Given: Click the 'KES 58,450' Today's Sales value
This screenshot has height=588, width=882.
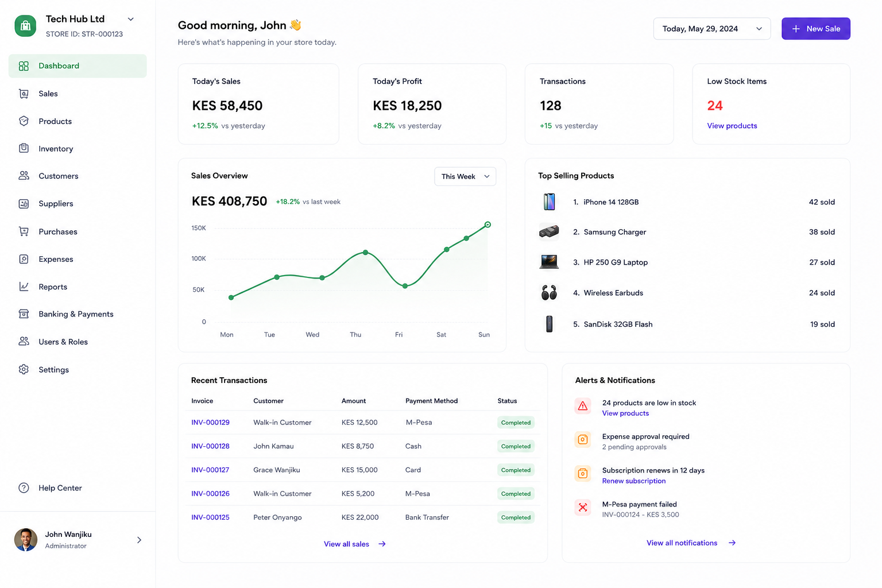Looking at the screenshot, I should [227, 106].
